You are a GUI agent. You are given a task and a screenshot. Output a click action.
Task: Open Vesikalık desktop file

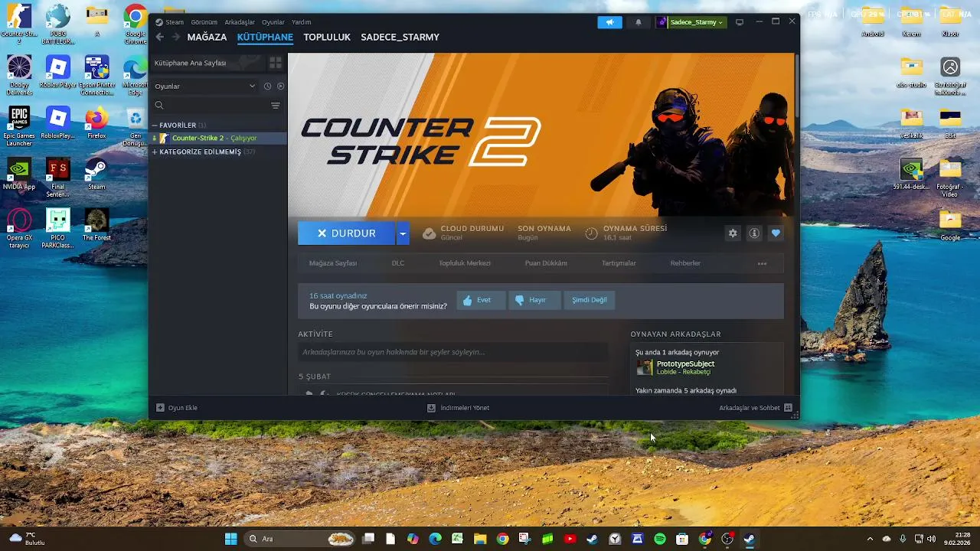(x=911, y=124)
